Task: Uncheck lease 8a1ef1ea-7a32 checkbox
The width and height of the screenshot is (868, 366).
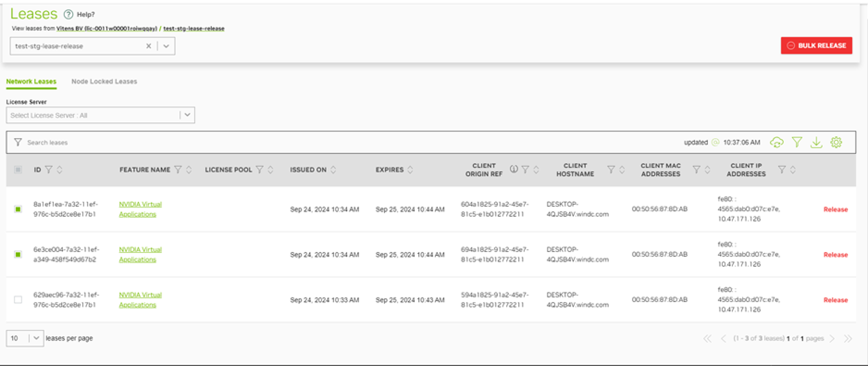Action: coord(18,209)
